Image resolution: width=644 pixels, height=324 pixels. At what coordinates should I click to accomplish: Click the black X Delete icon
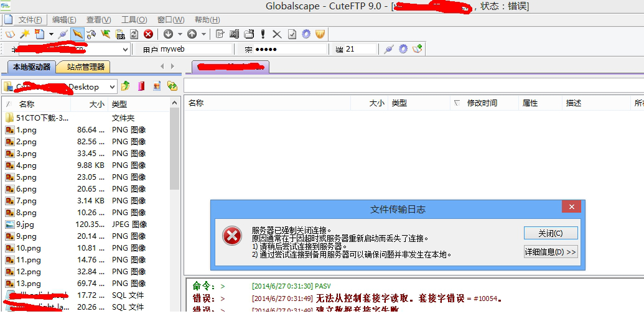pyautogui.click(x=278, y=34)
